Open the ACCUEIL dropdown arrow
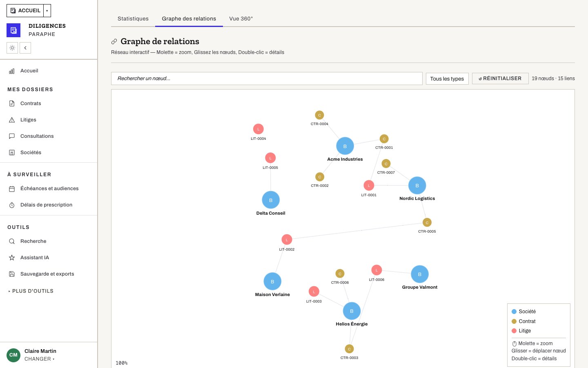588x368 pixels. [47, 11]
